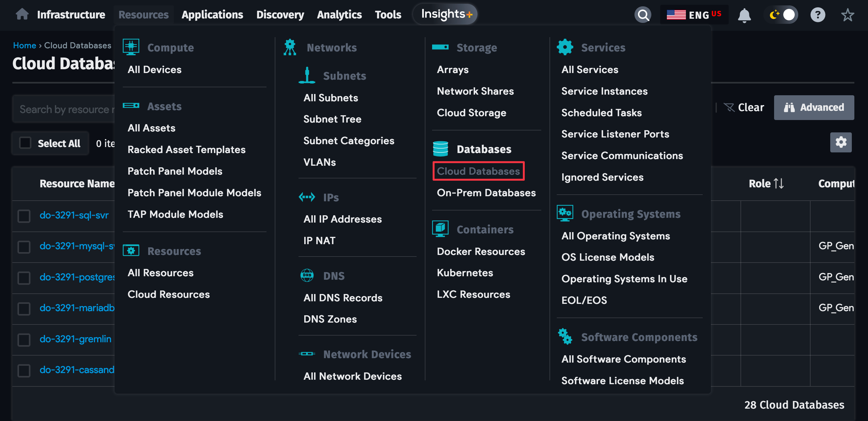Open the search magnifier icon
Screen dimensions: 868x421
(643, 14)
